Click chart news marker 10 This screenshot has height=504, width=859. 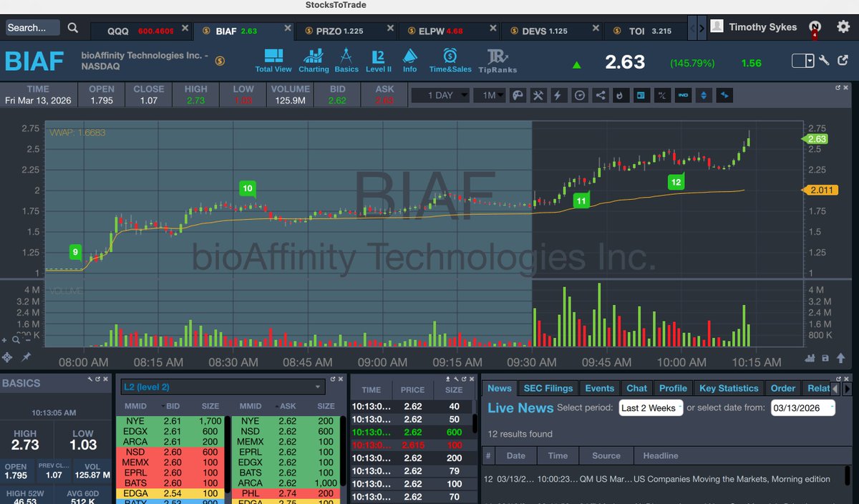[248, 189]
